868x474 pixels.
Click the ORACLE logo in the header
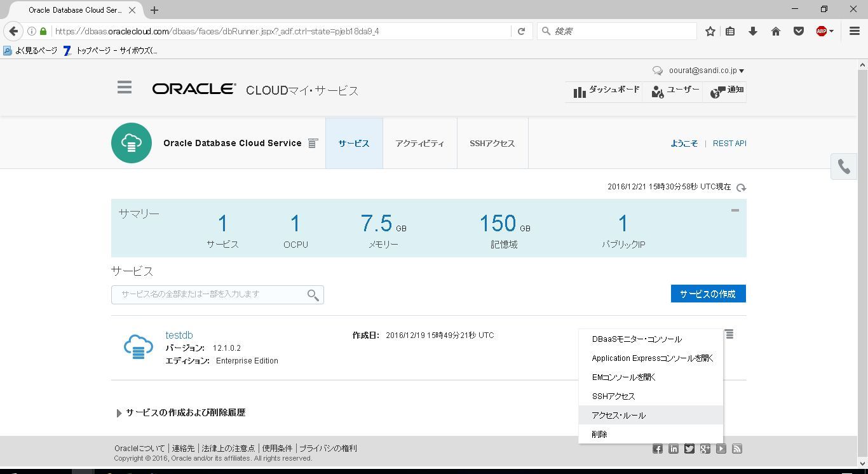coord(194,89)
